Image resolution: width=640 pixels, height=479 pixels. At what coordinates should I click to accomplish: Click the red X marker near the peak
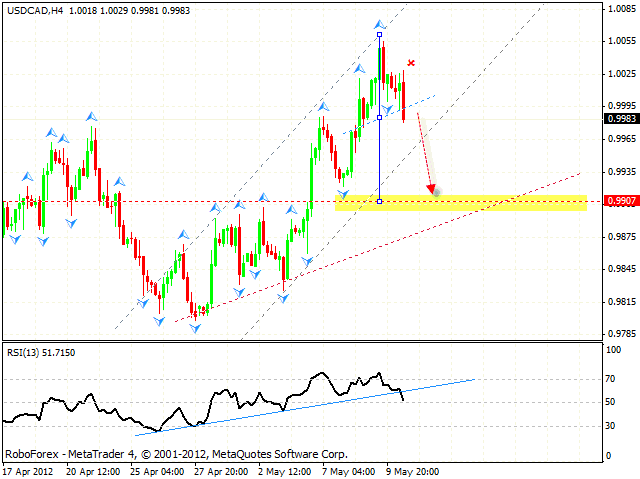pos(411,64)
